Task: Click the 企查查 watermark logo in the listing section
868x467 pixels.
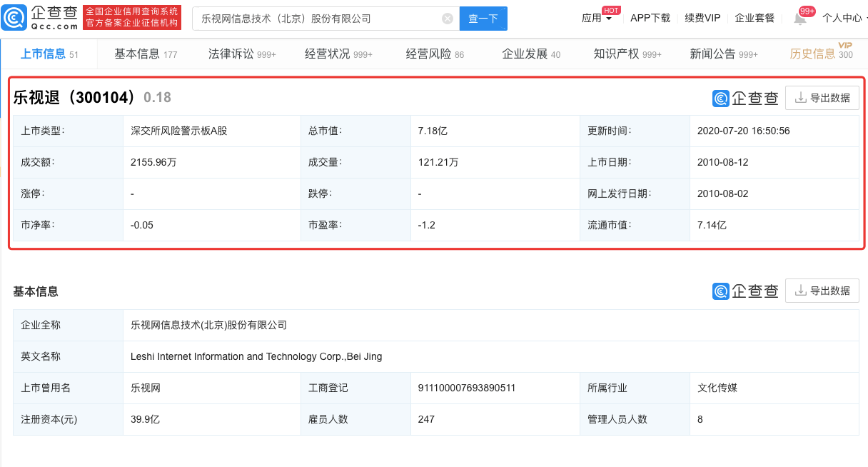Action: [x=745, y=98]
